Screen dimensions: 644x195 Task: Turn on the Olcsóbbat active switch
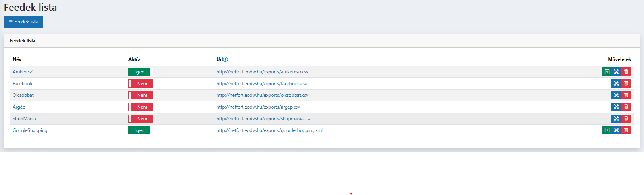tap(141, 95)
